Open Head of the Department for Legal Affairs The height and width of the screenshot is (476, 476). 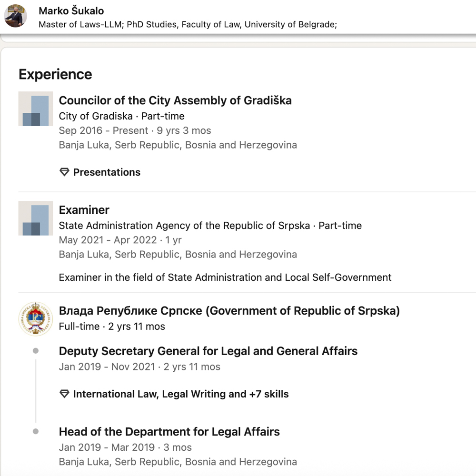pos(169,432)
